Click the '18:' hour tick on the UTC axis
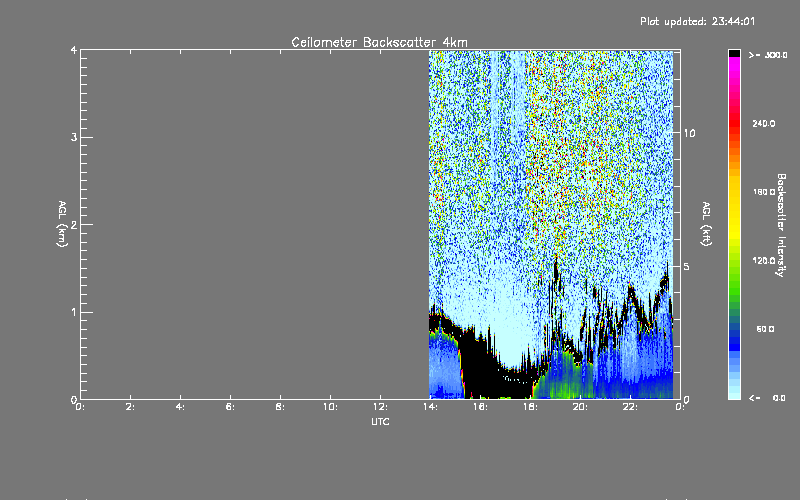 tap(530, 407)
